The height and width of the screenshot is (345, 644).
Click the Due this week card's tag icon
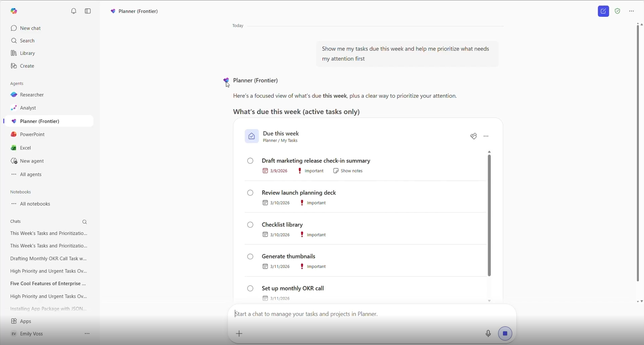(x=473, y=136)
